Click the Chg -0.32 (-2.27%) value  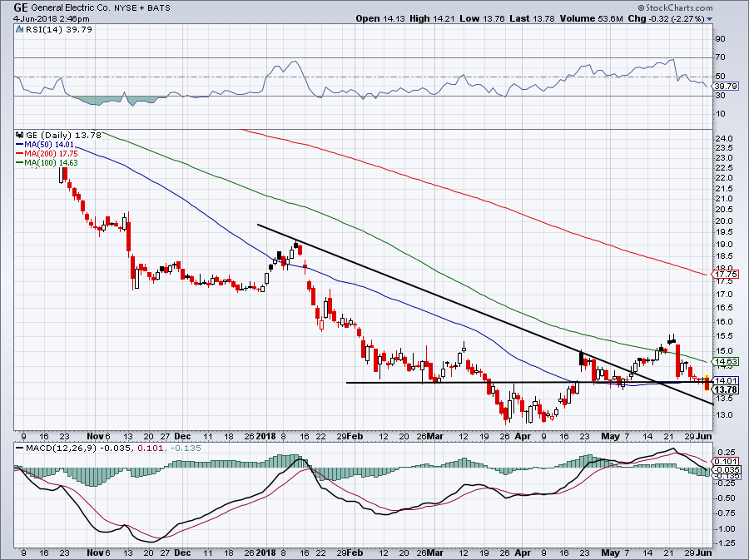click(x=666, y=18)
